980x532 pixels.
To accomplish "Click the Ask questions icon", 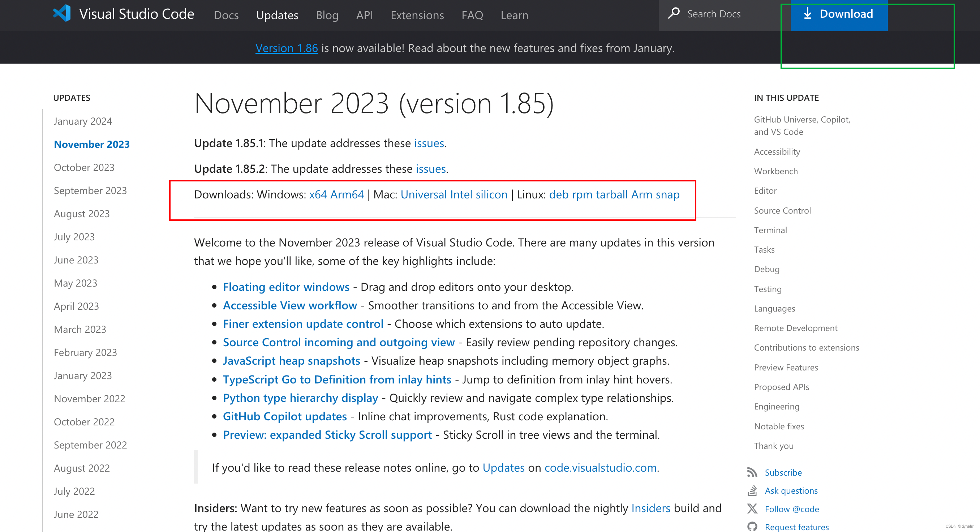I will 753,490.
